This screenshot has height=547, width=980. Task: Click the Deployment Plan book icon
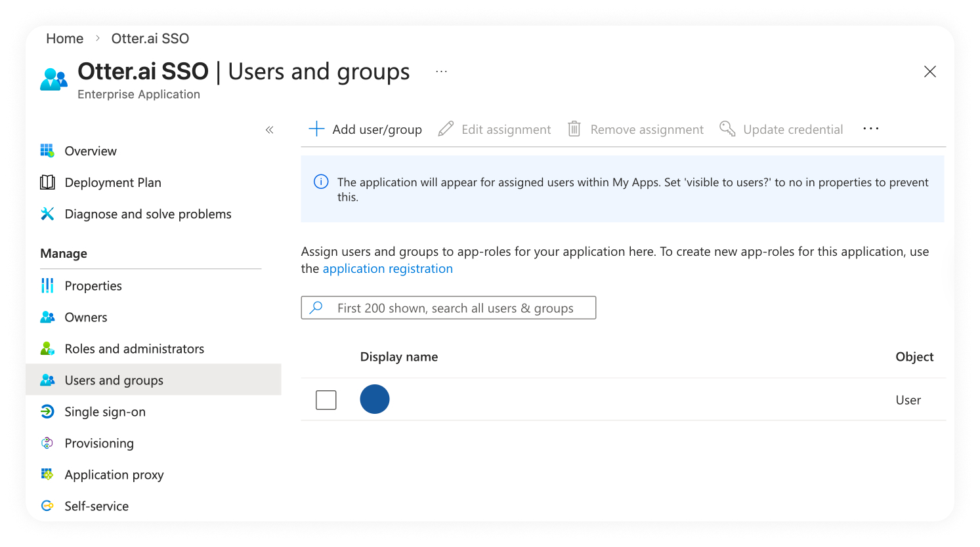point(47,182)
